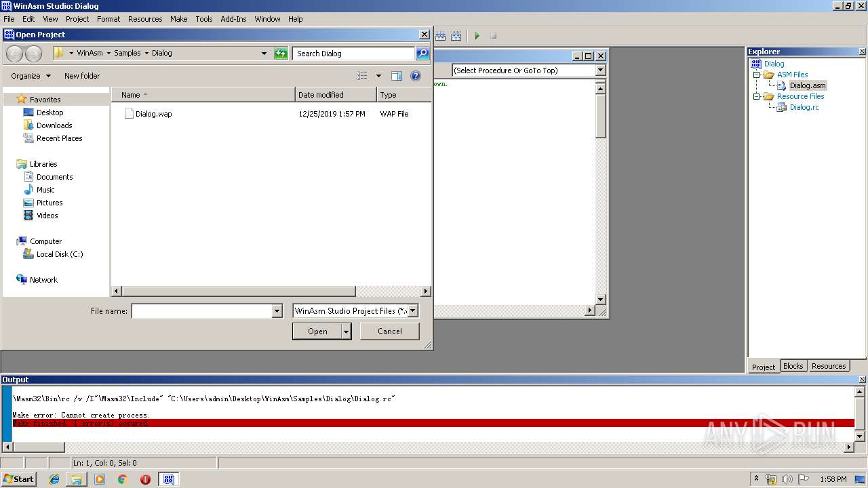
Task: Open the Add-Ins menu
Action: pos(233,19)
